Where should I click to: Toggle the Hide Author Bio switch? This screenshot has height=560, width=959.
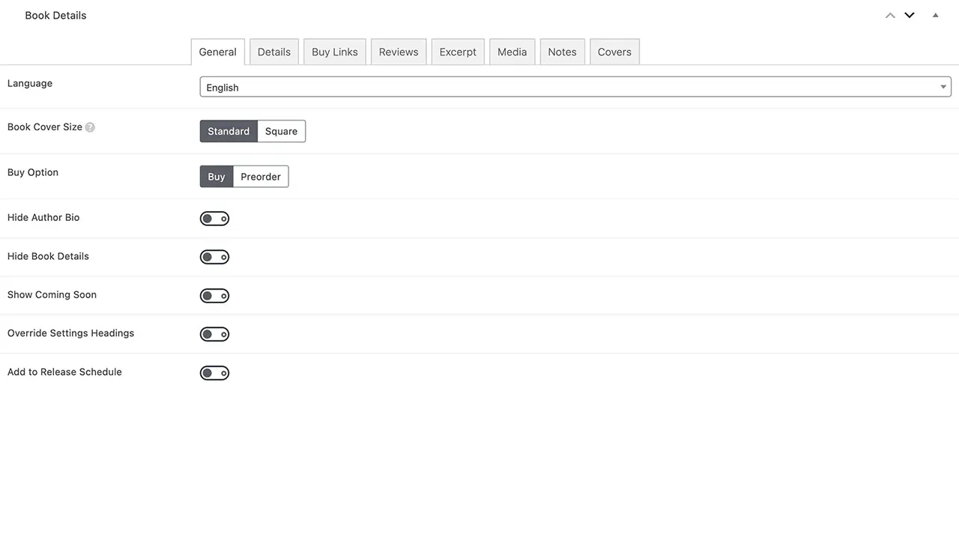tap(214, 218)
